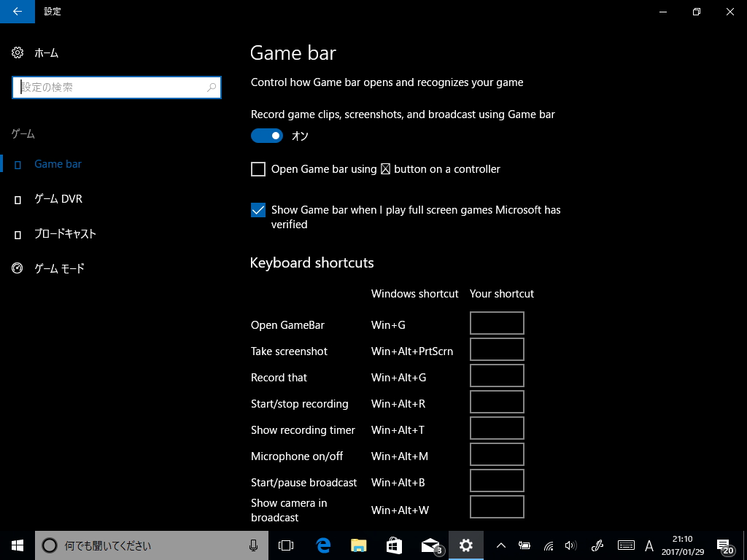Open the Store from taskbar
Image resolution: width=747 pixels, height=560 pixels.
(394, 545)
